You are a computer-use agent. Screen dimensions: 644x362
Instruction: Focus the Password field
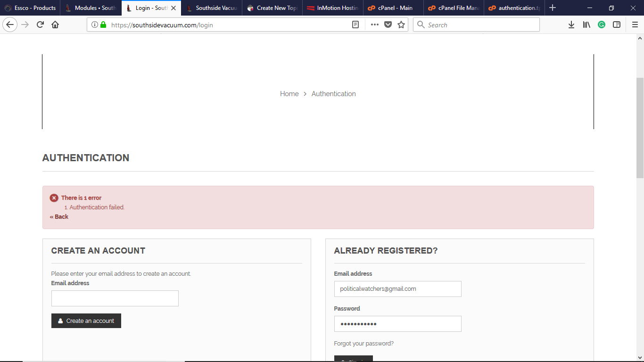pos(398,324)
